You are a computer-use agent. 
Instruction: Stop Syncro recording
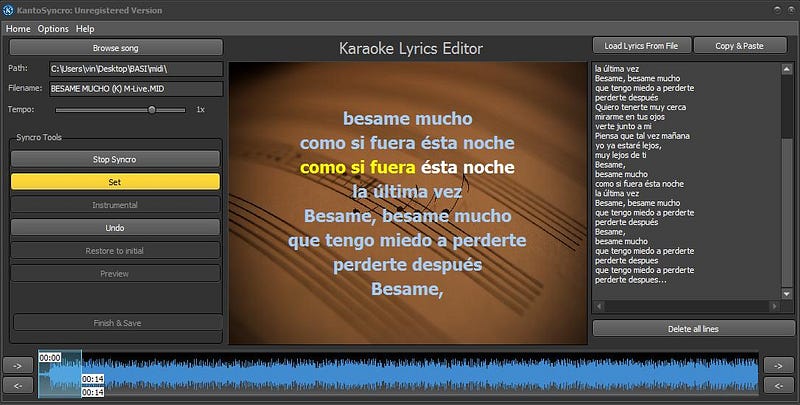tap(115, 159)
